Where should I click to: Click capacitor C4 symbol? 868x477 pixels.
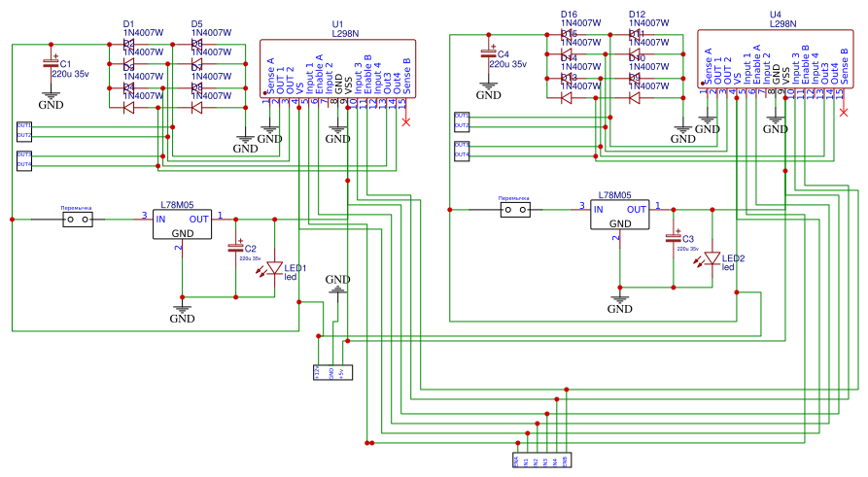click(x=488, y=53)
